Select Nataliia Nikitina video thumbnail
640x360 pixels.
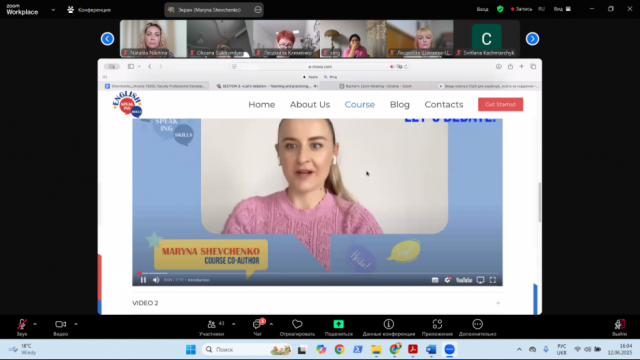click(153, 38)
